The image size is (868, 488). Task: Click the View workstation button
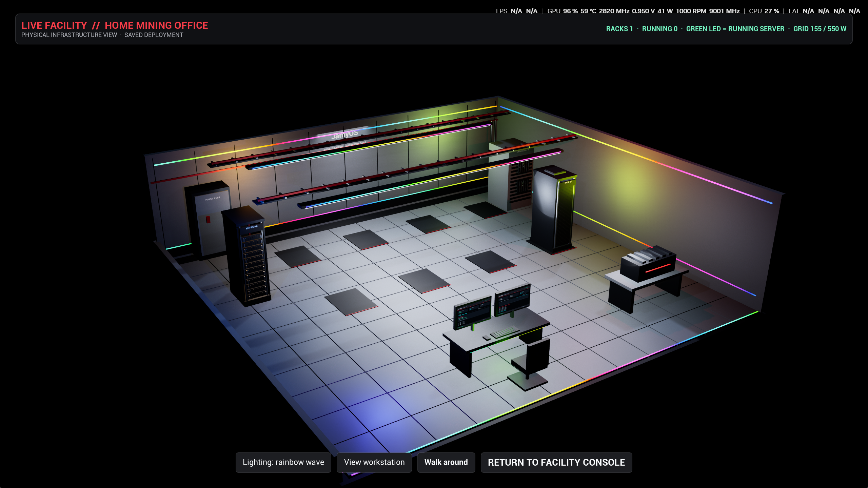pyautogui.click(x=374, y=462)
